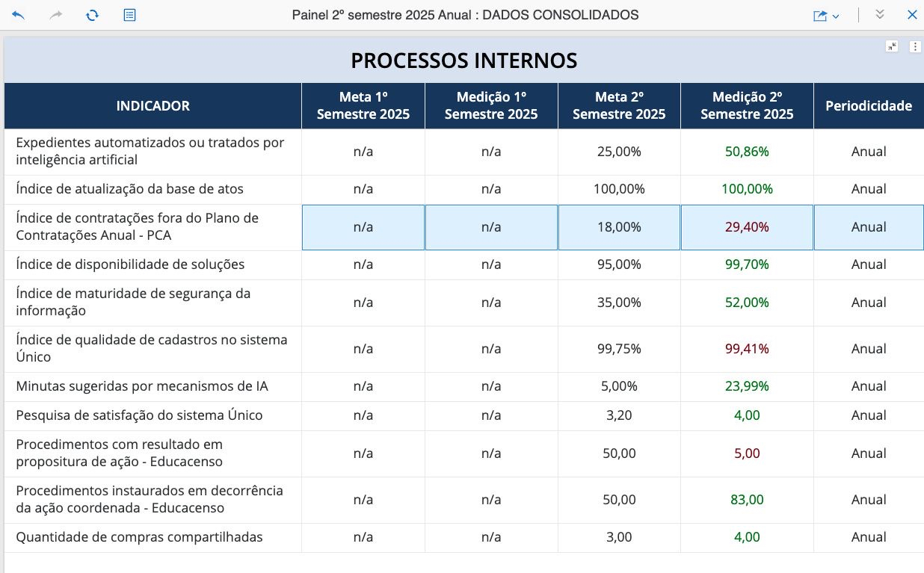Sort by the INDICADOR column header

pos(153,106)
